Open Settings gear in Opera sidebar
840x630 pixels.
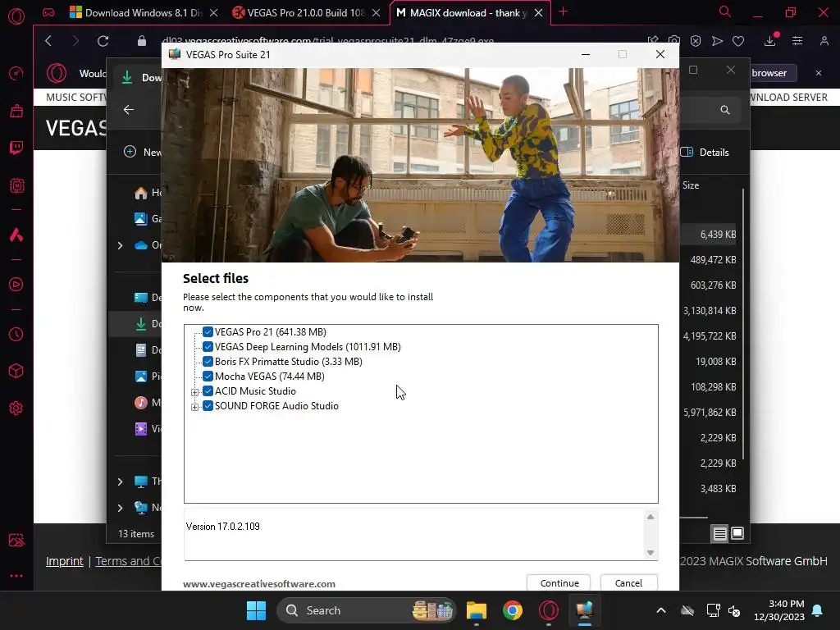tap(16, 409)
